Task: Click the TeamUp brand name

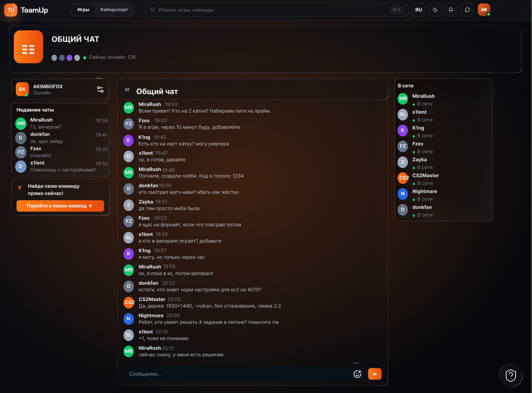Action: [x=34, y=10]
